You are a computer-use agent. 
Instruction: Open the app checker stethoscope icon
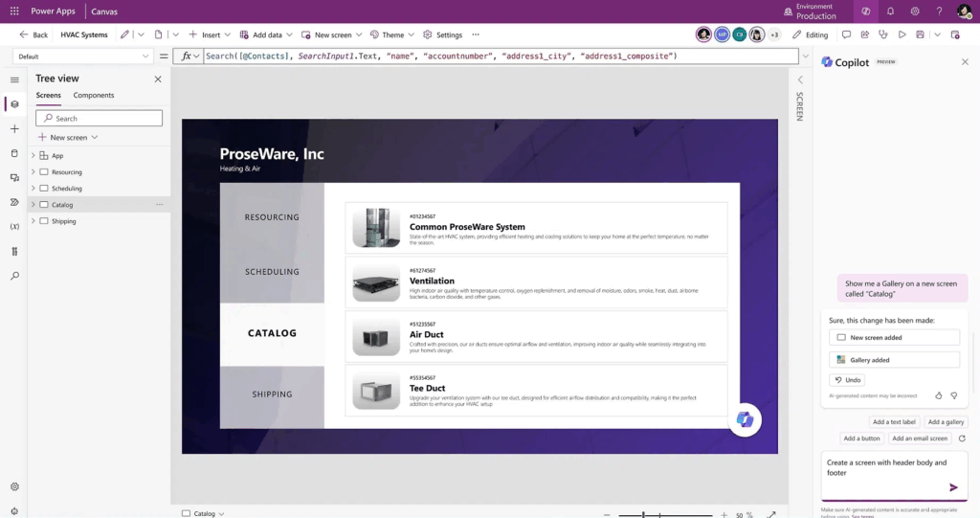[883, 35]
